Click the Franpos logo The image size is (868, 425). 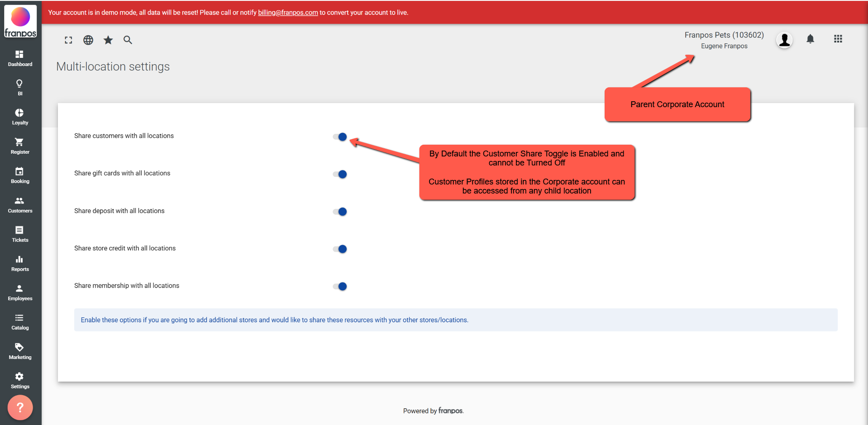20,21
